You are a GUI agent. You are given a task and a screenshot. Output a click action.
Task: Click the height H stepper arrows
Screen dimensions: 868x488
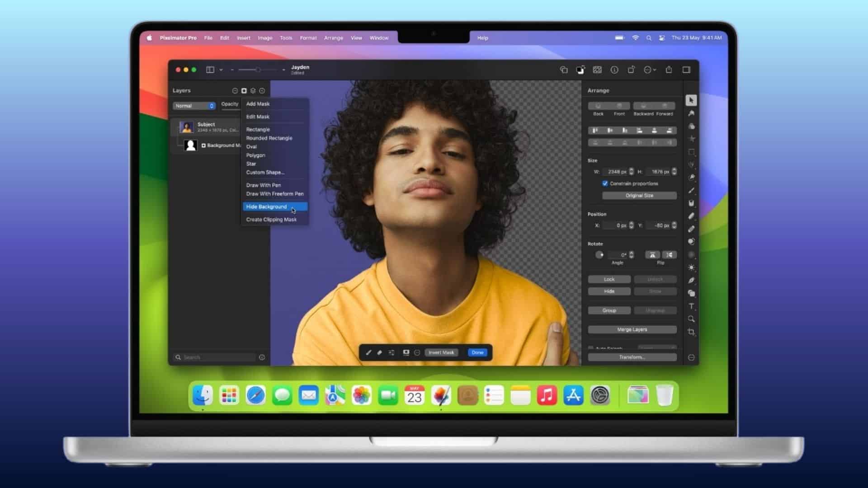[674, 172]
